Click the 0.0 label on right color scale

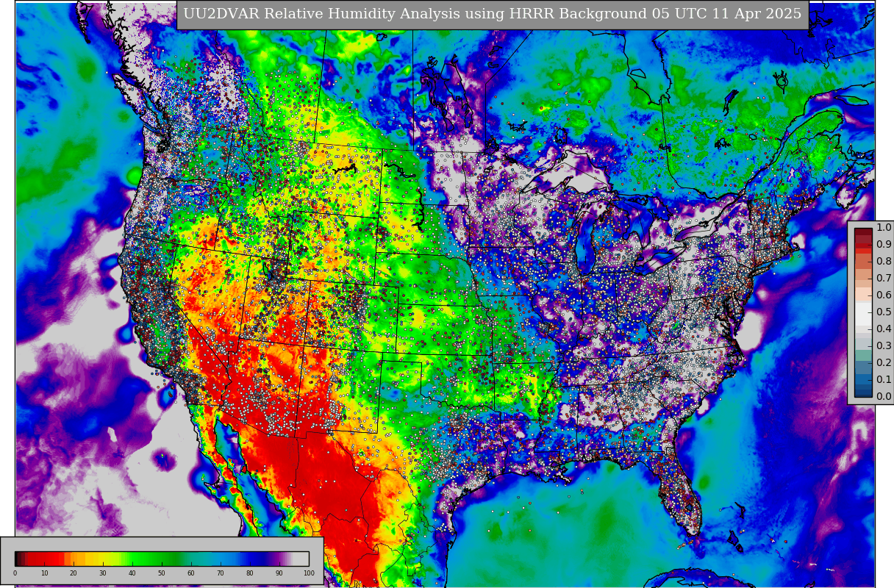click(884, 397)
